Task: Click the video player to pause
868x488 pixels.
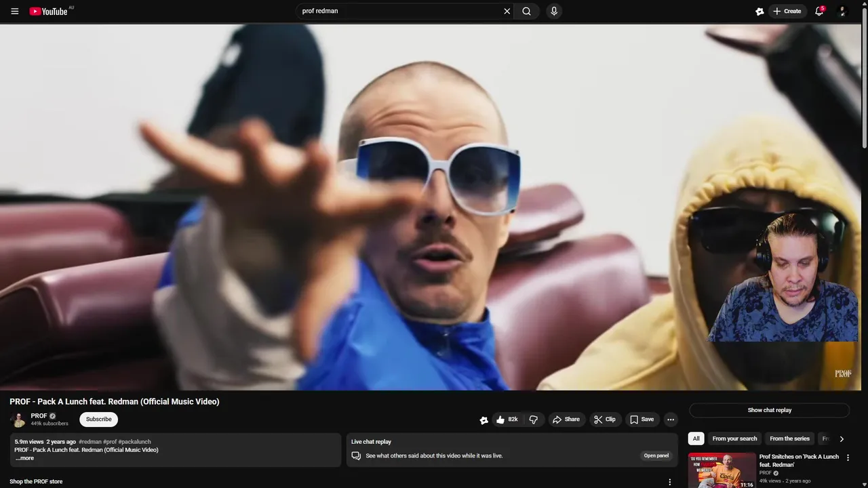Action: pos(430,207)
